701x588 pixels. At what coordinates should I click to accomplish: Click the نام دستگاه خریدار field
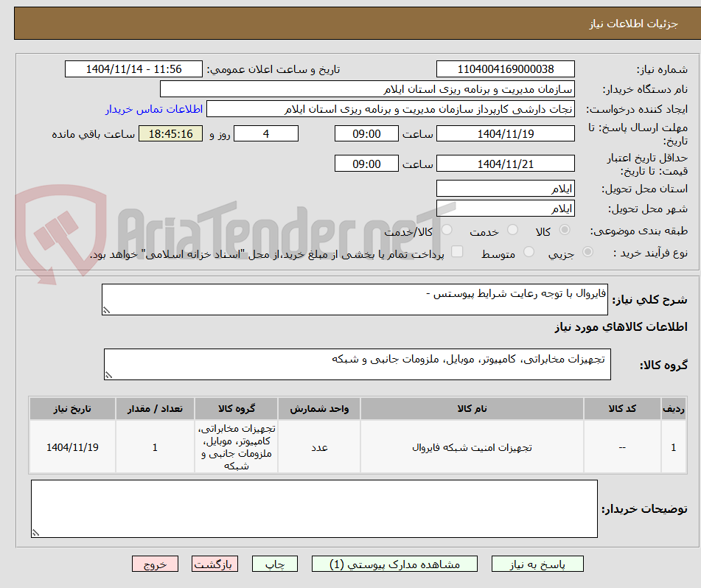(367, 89)
